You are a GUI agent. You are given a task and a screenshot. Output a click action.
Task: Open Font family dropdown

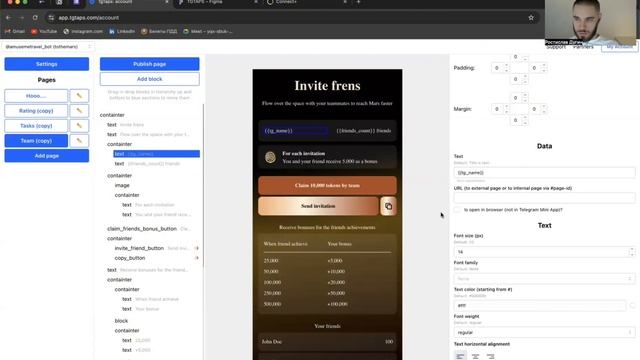(x=544, y=279)
